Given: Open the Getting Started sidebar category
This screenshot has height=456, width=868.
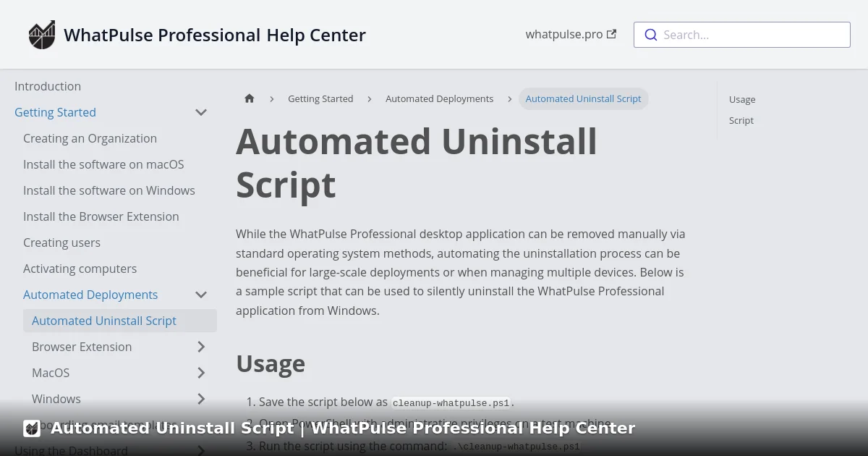Looking at the screenshot, I should (x=55, y=112).
